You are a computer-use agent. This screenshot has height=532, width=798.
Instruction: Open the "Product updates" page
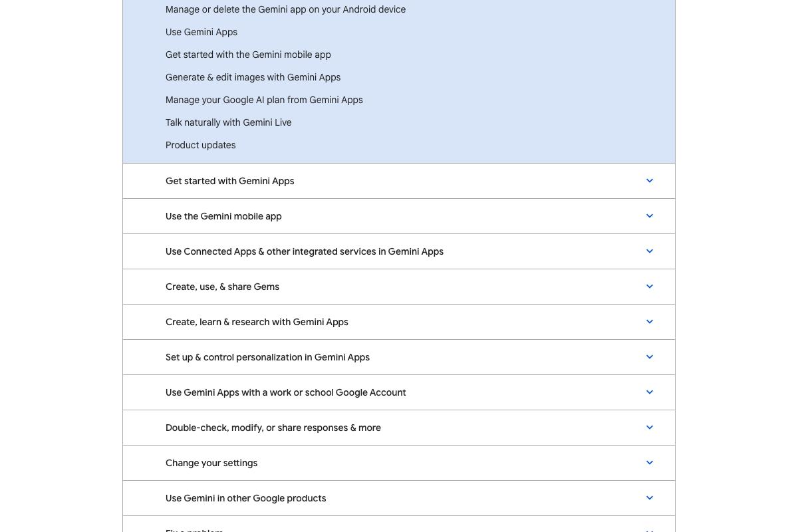200,145
